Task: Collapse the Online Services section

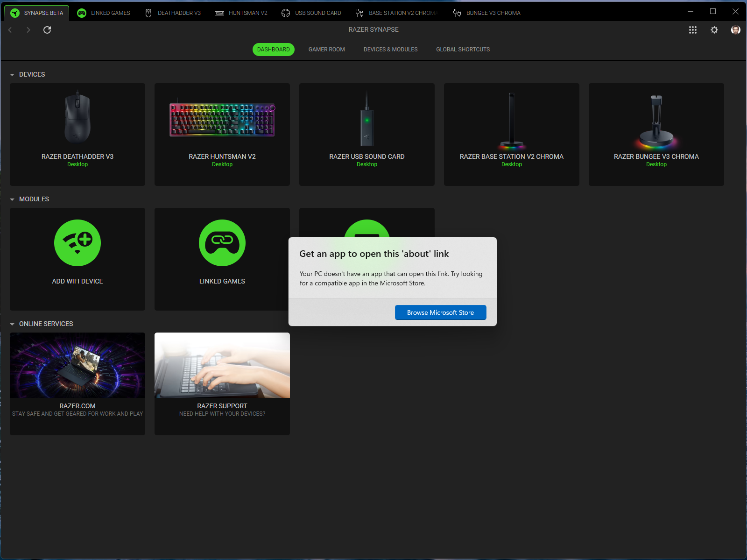Action: [x=12, y=324]
